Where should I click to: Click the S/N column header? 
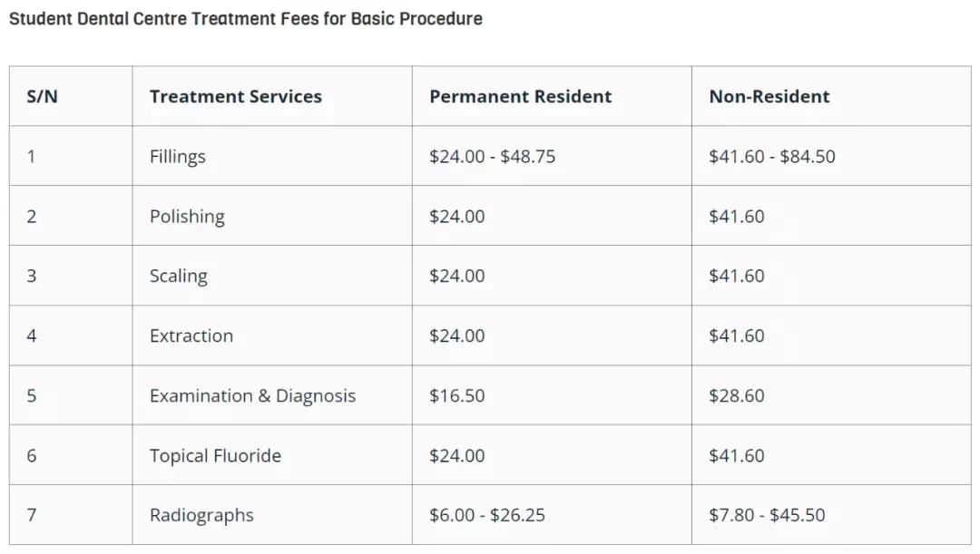[x=71, y=96]
